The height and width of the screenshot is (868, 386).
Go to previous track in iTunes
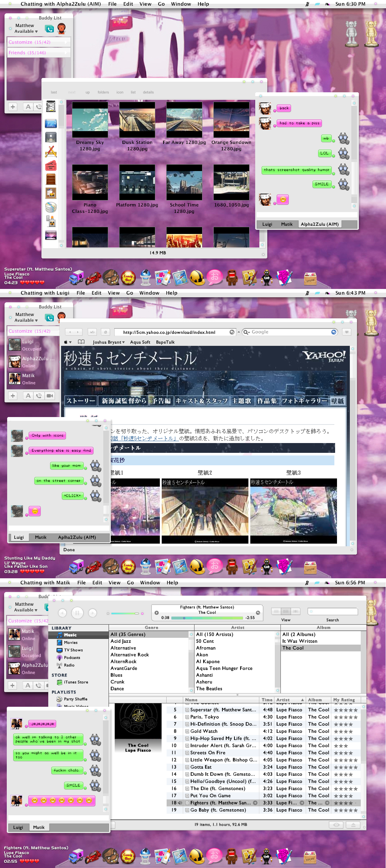[x=62, y=613]
